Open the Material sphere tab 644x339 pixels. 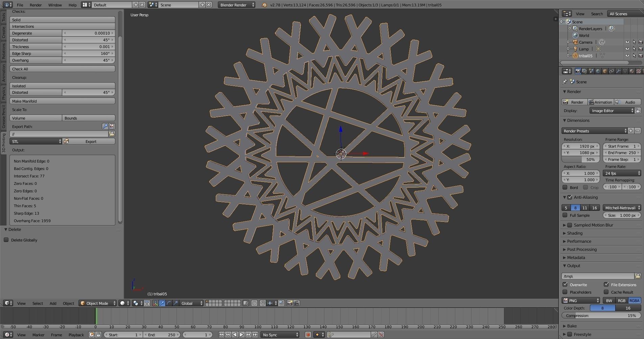(x=632, y=71)
